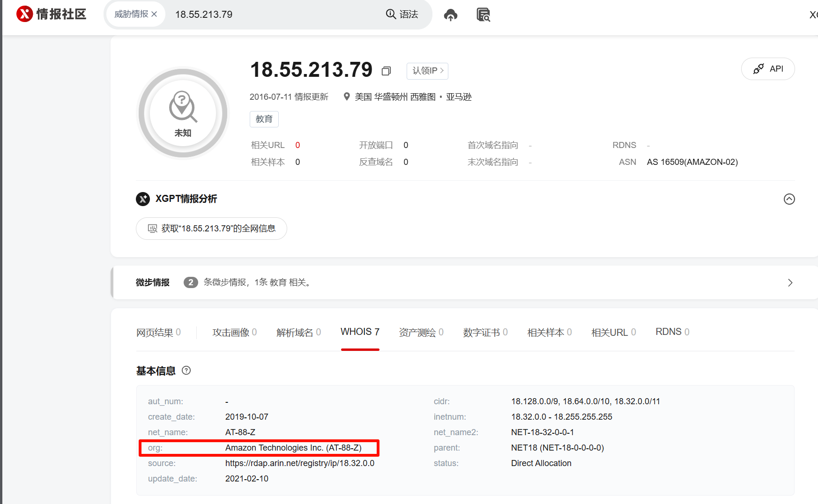Image resolution: width=818 pixels, height=504 pixels.
Task: Open the batch query document icon
Action: click(x=483, y=15)
